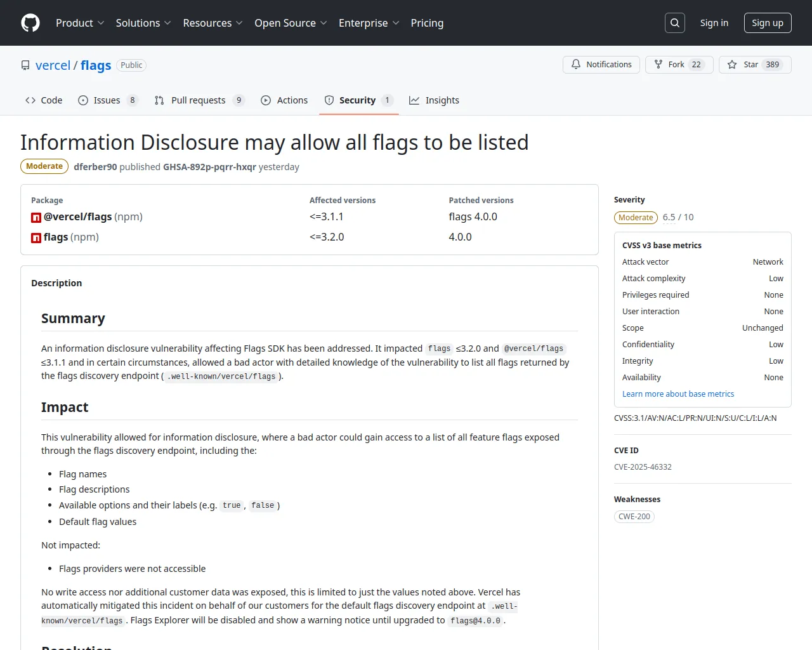
Task: Click the 'Impact' heading
Action: pyautogui.click(x=65, y=408)
